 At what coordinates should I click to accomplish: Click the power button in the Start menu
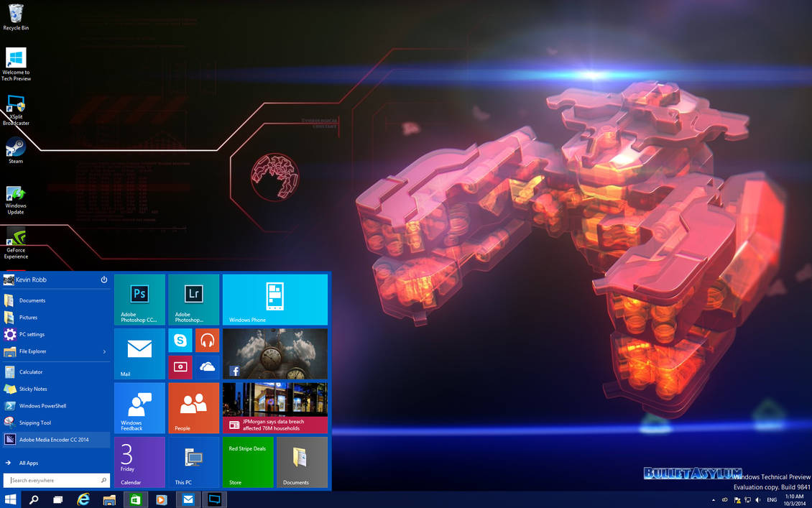tap(104, 280)
